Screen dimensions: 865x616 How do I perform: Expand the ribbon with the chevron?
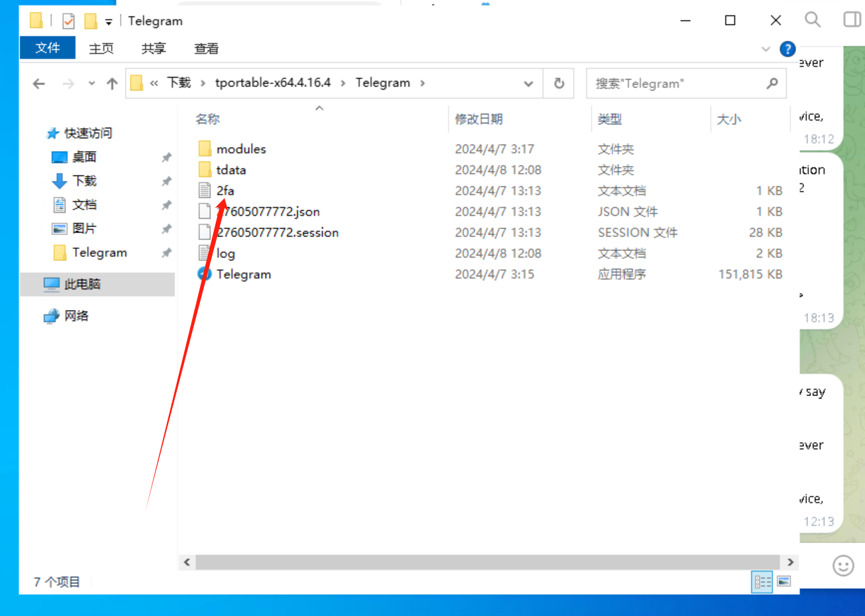point(766,49)
